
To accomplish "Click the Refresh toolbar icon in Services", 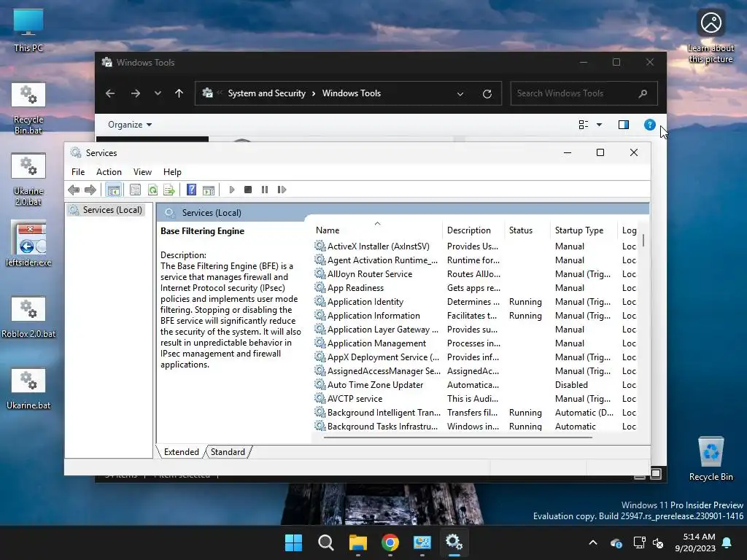I will [152, 190].
